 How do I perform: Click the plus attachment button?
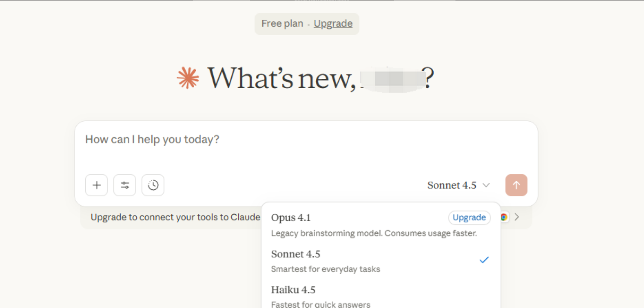click(96, 185)
